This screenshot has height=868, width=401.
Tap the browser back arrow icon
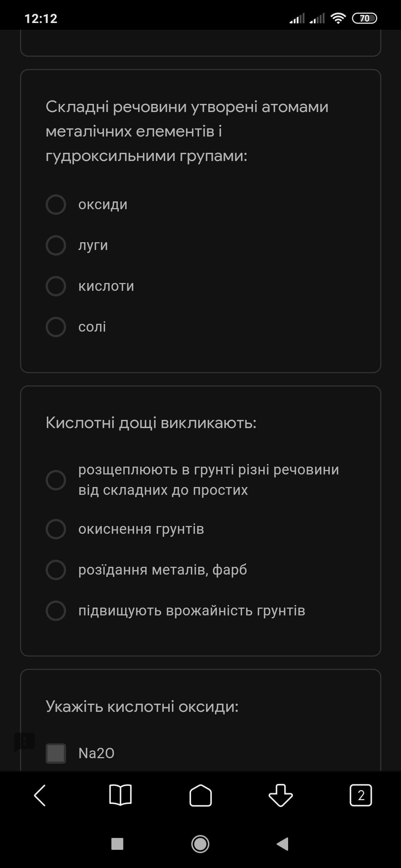click(x=40, y=795)
